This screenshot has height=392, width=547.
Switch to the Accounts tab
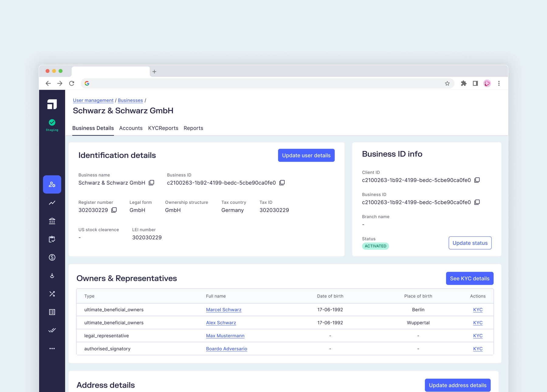point(131,128)
